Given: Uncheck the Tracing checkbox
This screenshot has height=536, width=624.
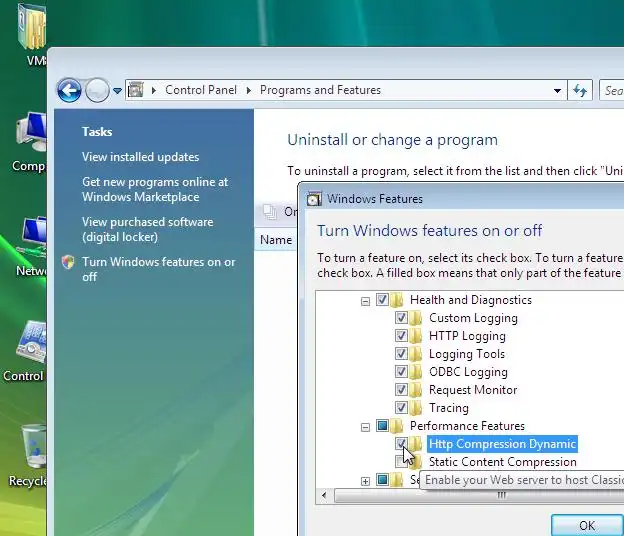Looking at the screenshot, I should pyautogui.click(x=401, y=407).
